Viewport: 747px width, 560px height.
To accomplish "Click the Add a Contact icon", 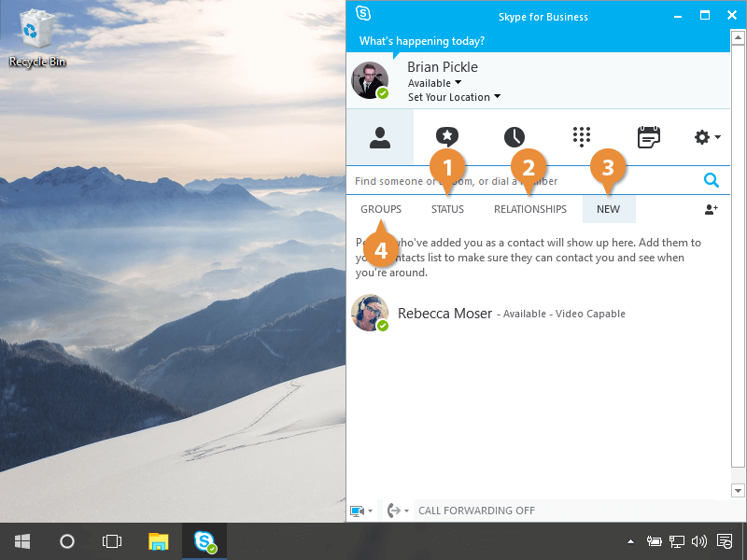I will (x=711, y=210).
